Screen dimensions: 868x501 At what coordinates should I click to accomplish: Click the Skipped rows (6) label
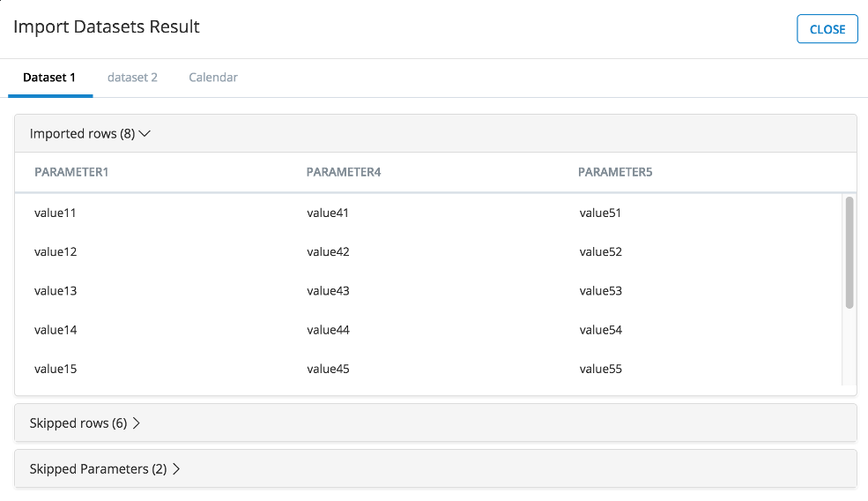click(78, 423)
